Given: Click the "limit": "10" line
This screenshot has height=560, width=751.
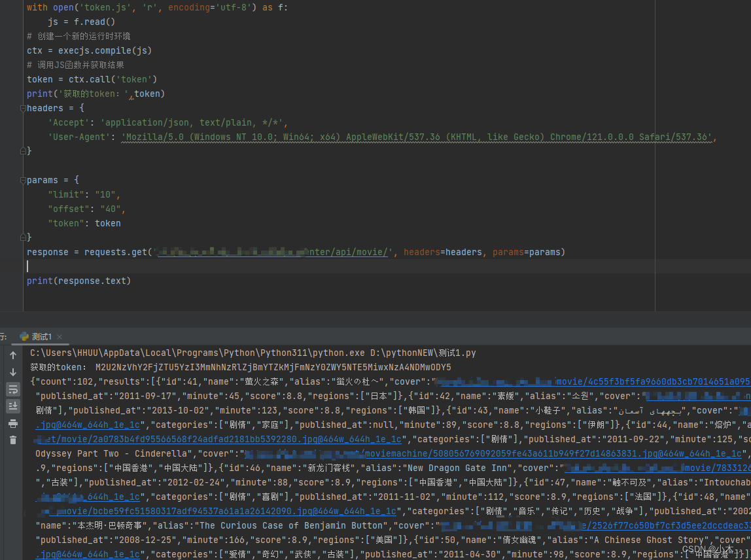Looking at the screenshot, I should (x=84, y=194).
